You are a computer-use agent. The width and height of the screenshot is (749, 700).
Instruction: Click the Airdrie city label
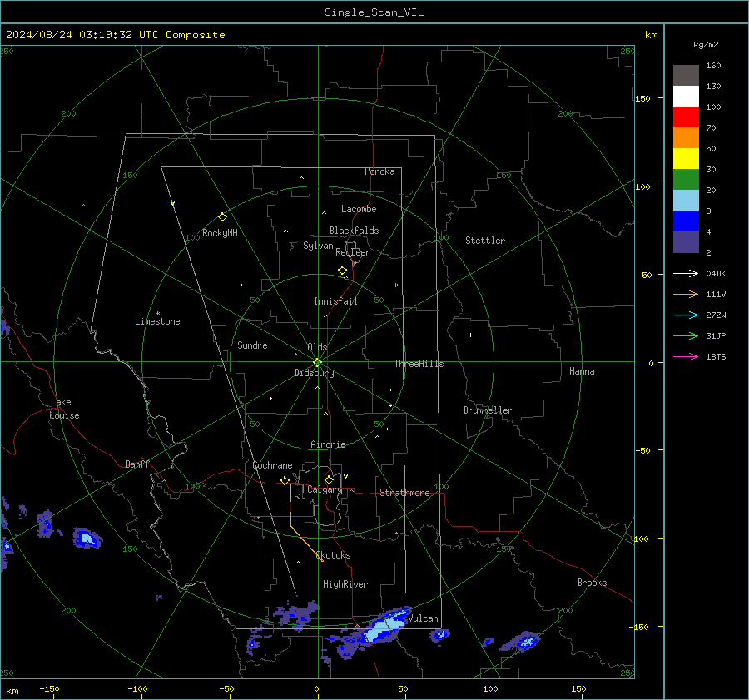point(328,444)
